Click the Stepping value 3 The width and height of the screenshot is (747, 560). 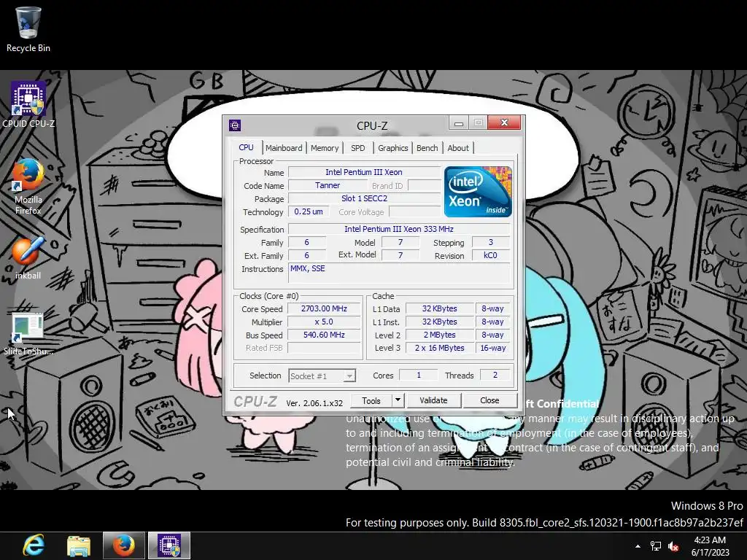coord(490,242)
